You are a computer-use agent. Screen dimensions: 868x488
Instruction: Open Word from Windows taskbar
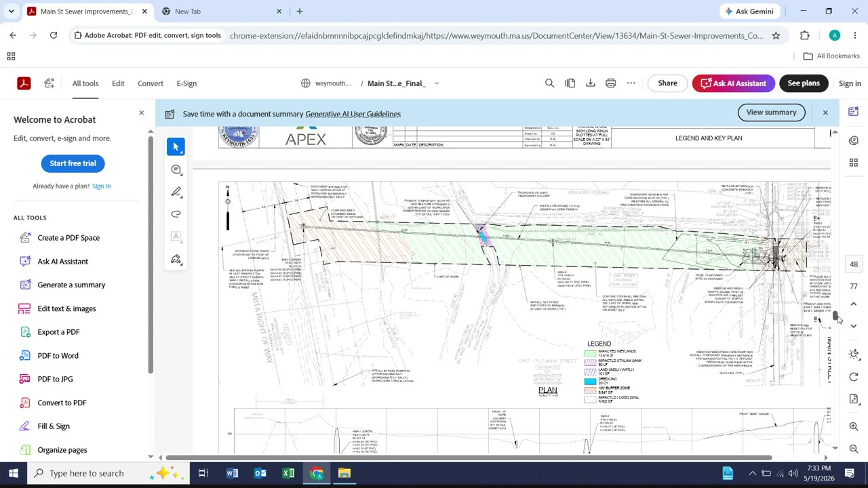(232, 473)
